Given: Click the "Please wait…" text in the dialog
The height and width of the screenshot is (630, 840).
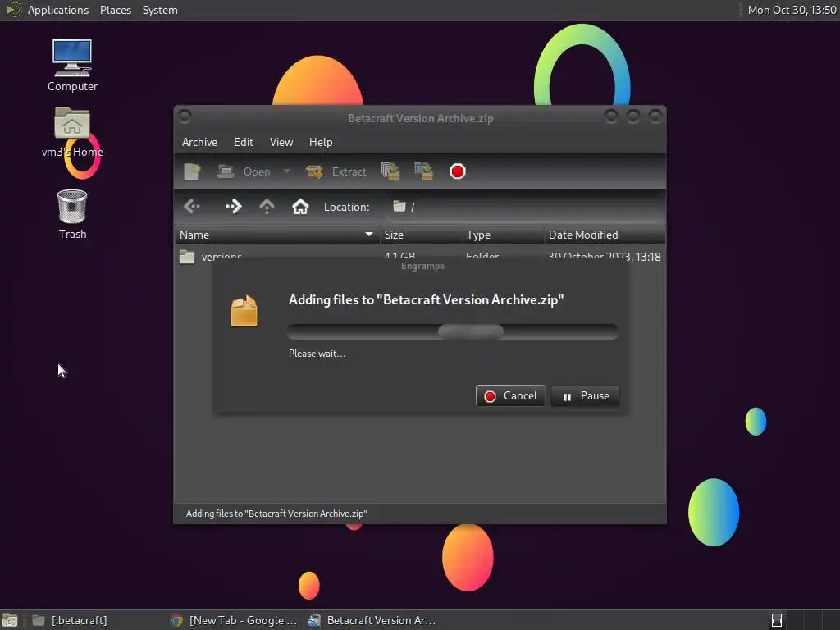Looking at the screenshot, I should (317, 354).
